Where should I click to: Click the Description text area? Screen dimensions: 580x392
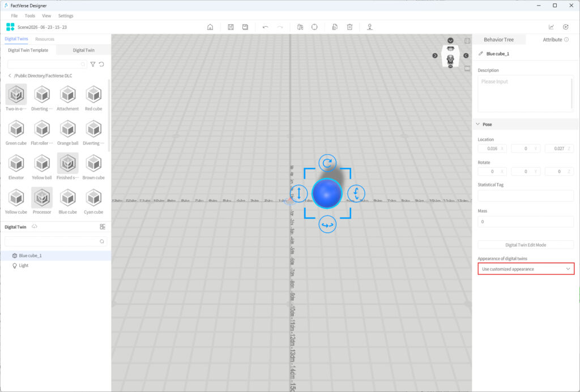[x=526, y=93]
